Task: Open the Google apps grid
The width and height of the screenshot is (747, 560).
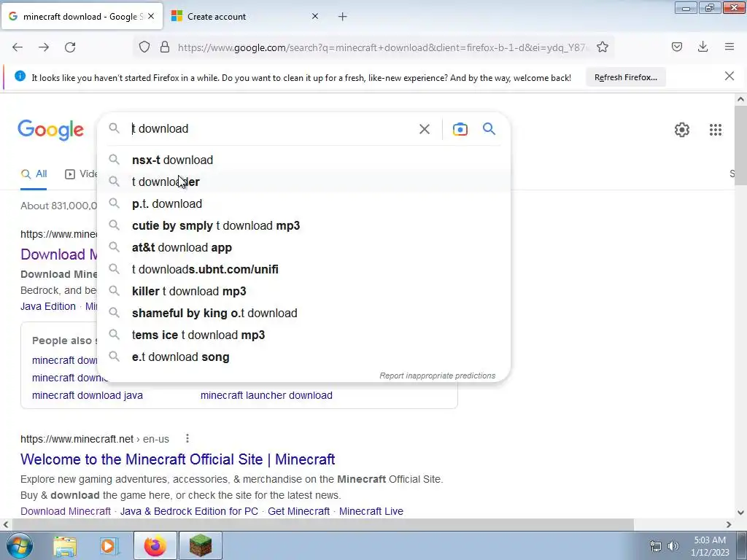Action: 715,130
